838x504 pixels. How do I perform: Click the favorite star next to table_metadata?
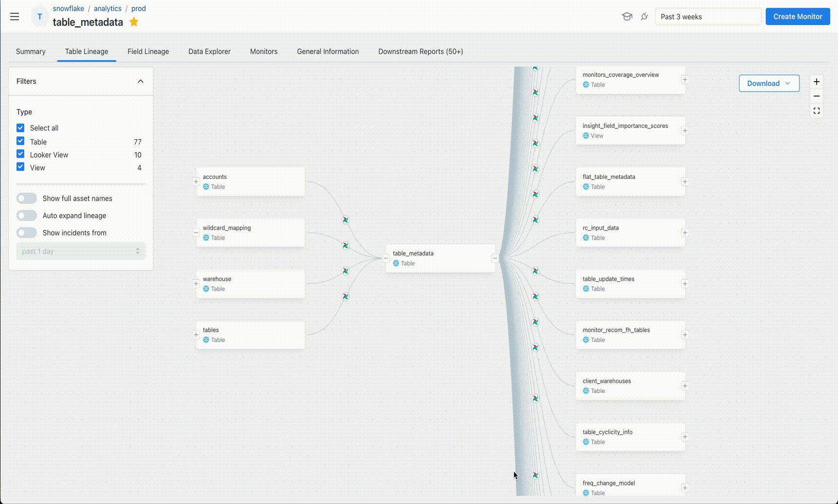[134, 22]
